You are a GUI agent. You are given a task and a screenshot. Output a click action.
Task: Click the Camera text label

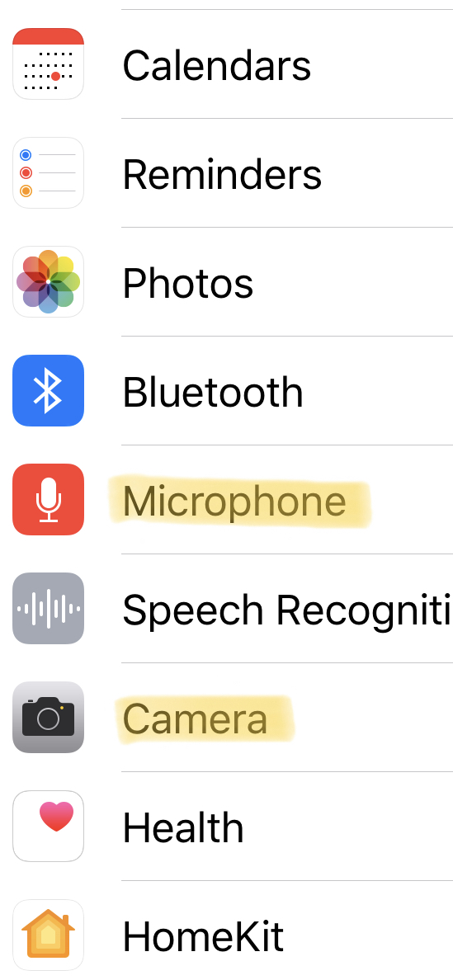click(x=195, y=719)
